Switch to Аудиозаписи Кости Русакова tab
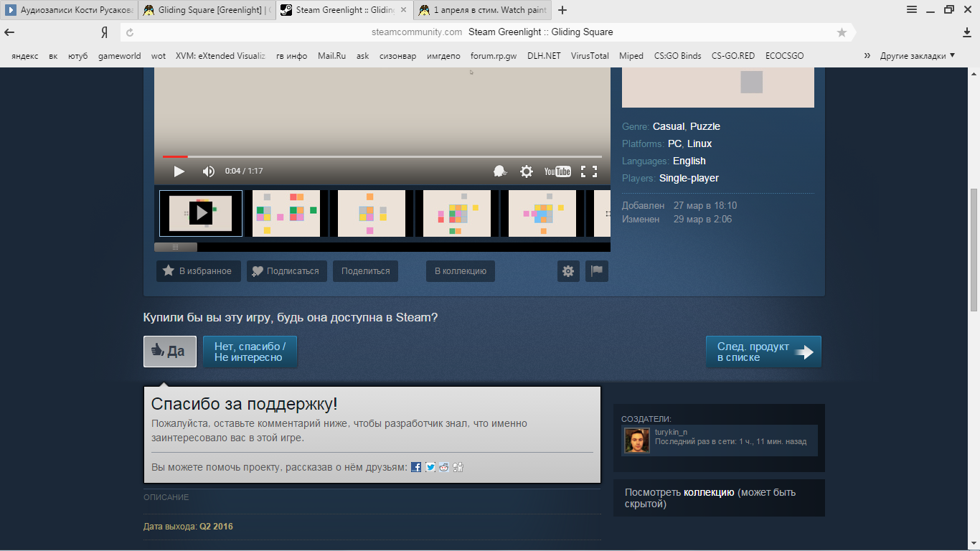 [x=69, y=10]
